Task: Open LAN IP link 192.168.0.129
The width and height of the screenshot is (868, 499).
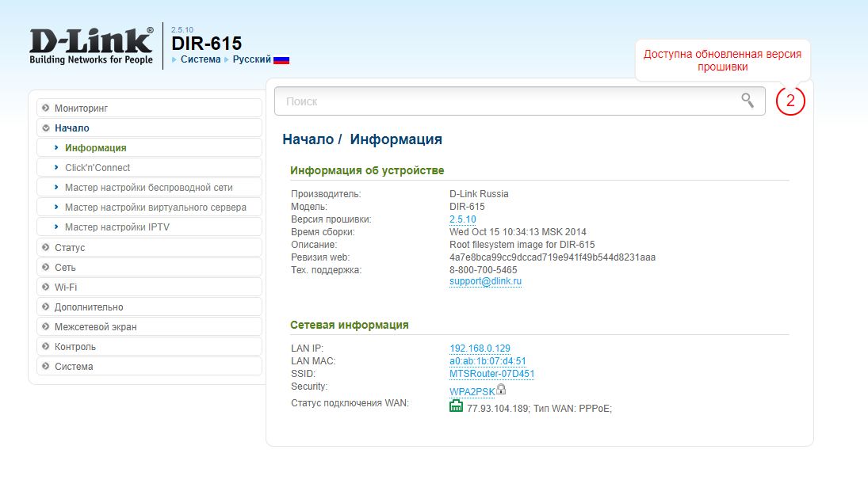Action: click(480, 348)
